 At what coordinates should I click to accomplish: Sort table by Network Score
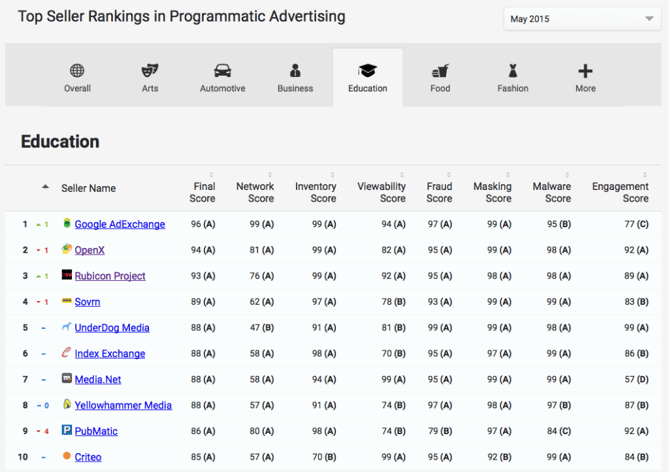pos(270,175)
